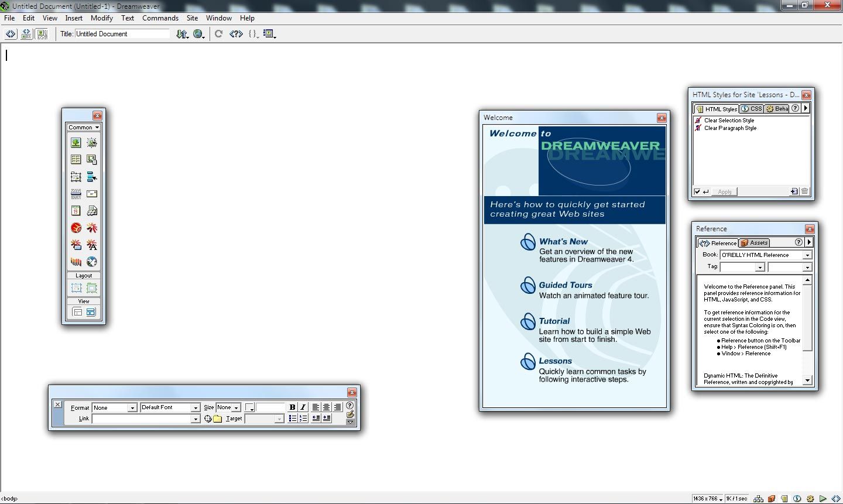Select the Draw Layer icon
The width and height of the screenshot is (843, 504).
(x=76, y=176)
